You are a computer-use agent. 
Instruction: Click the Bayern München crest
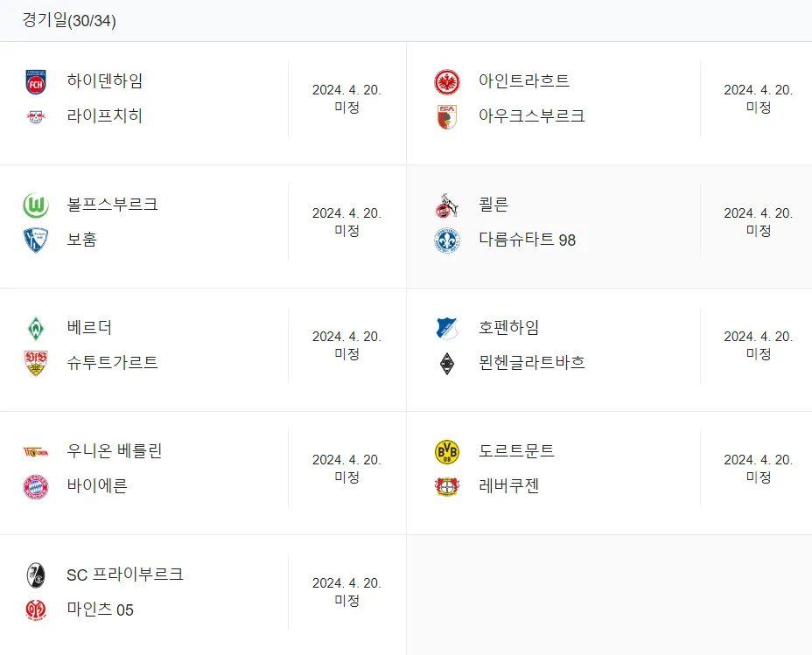(36, 487)
